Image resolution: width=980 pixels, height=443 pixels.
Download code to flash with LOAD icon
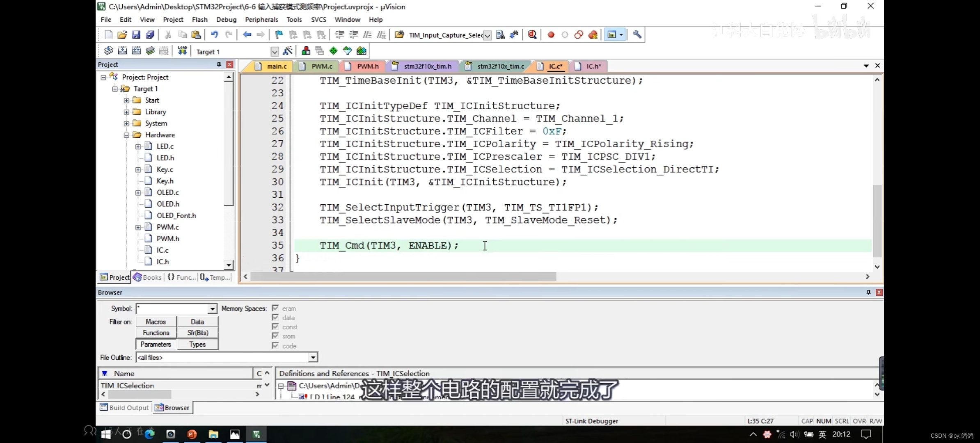(182, 51)
